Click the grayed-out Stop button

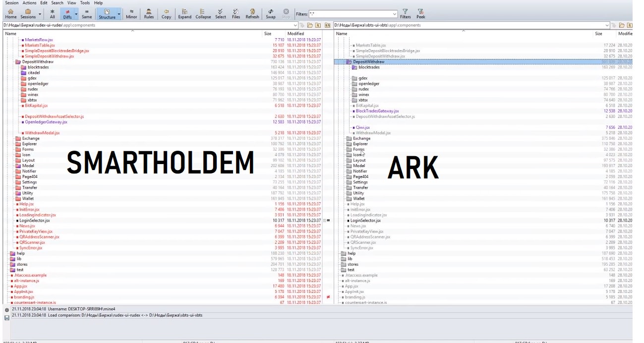[286, 13]
